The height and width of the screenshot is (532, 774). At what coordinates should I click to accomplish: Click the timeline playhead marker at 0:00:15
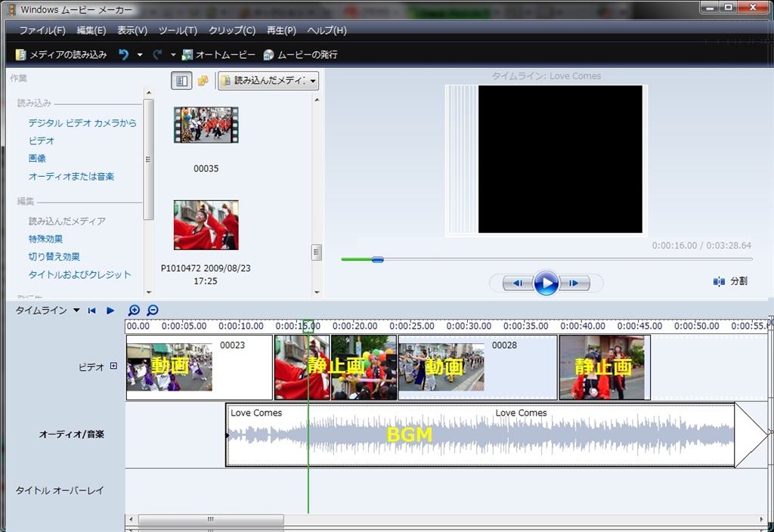click(x=308, y=326)
